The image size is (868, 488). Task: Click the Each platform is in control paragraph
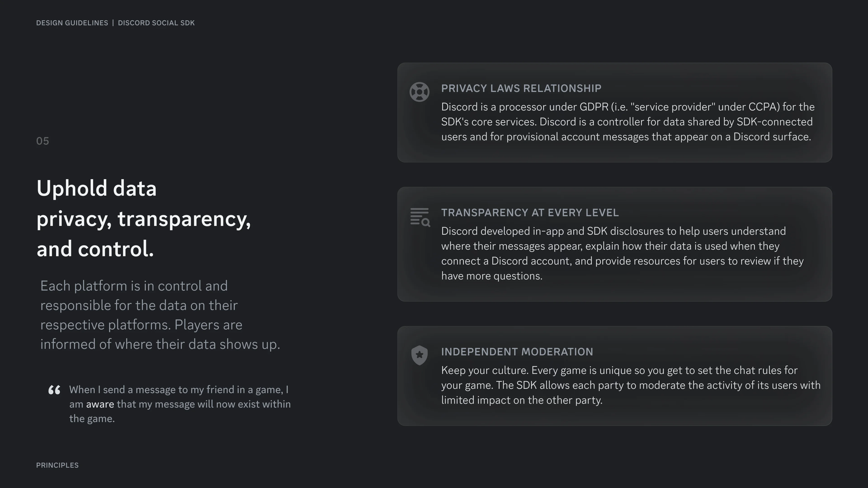160,315
